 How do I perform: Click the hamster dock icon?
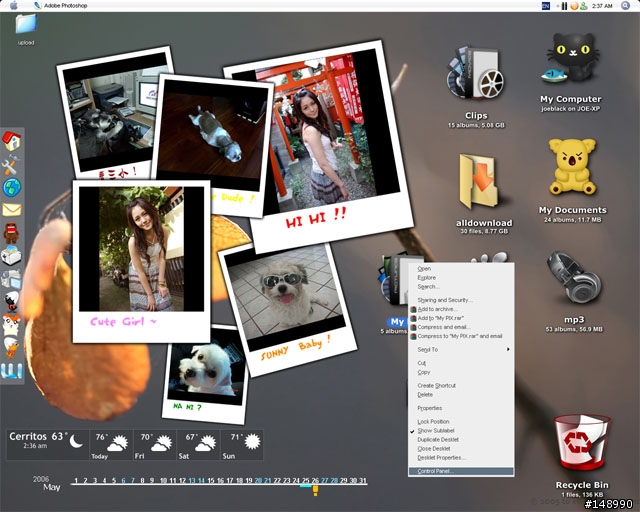coord(11,325)
